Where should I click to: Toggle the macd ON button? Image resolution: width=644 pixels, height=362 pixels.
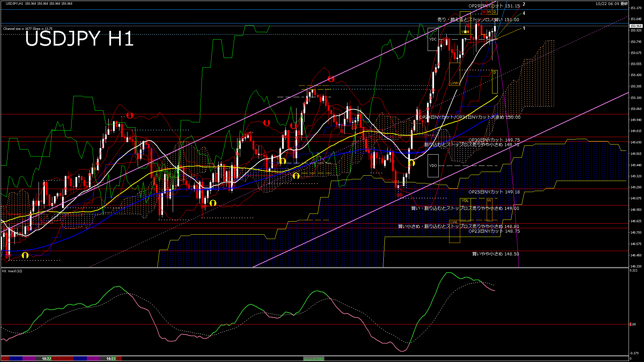pos(314,359)
